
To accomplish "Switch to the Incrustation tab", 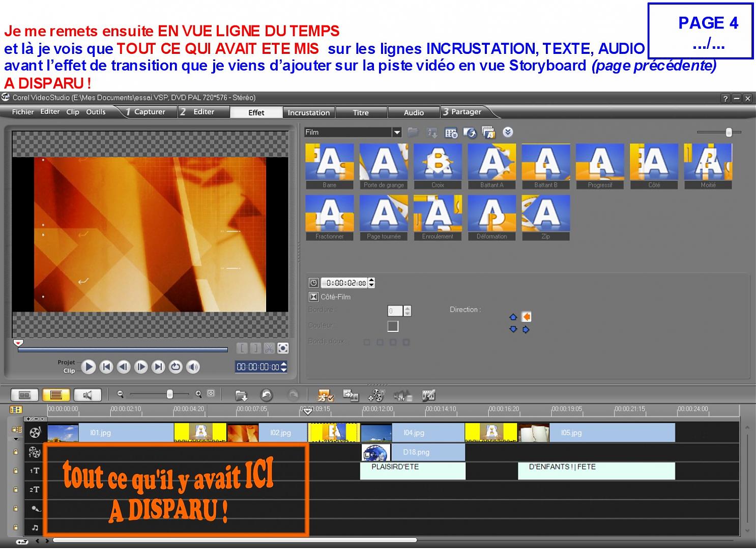I will (309, 112).
